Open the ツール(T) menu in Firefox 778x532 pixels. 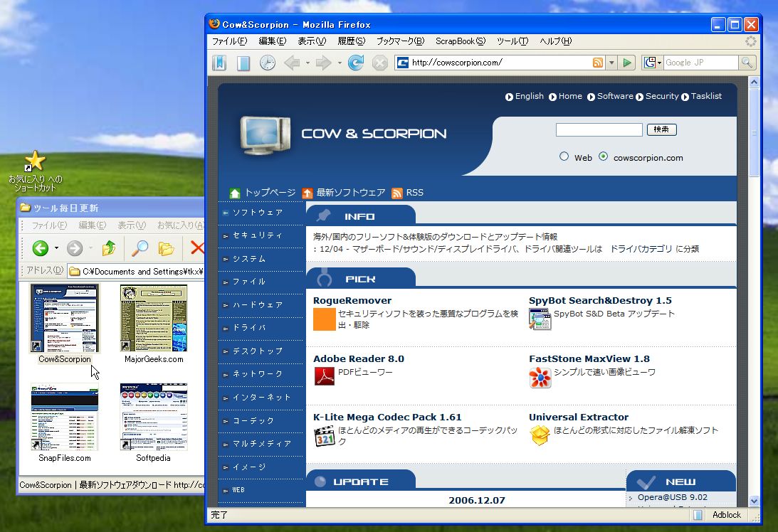[x=512, y=41]
